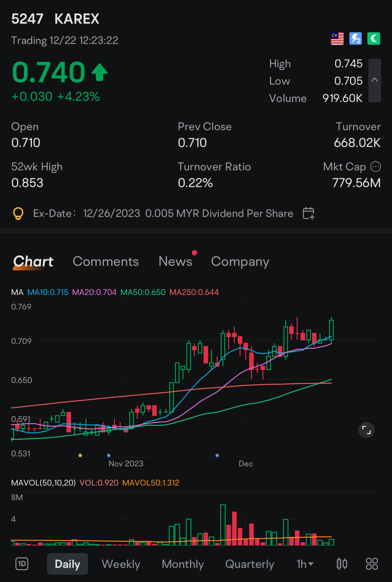Tap the Turnover Ratio value 0.22%
392x582 pixels.
coord(195,183)
